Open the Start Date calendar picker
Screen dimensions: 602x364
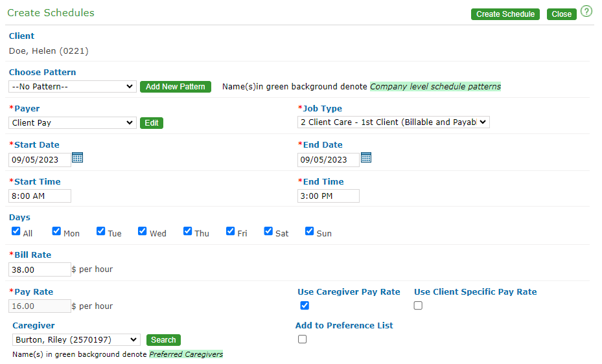point(77,157)
